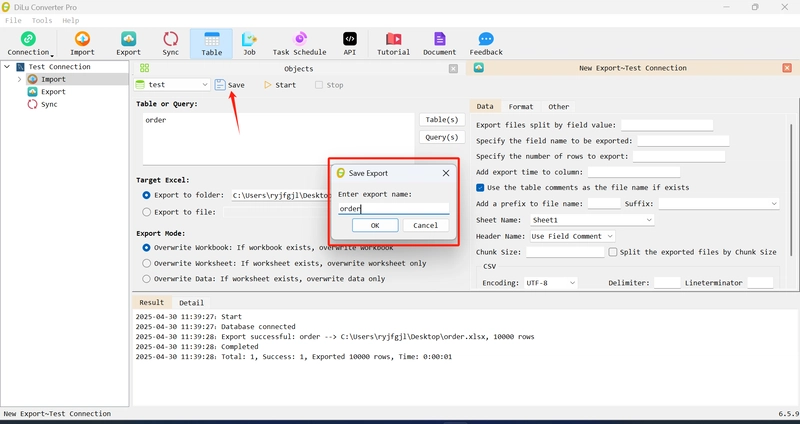Open the CSV Encoding dropdown

[551, 283]
